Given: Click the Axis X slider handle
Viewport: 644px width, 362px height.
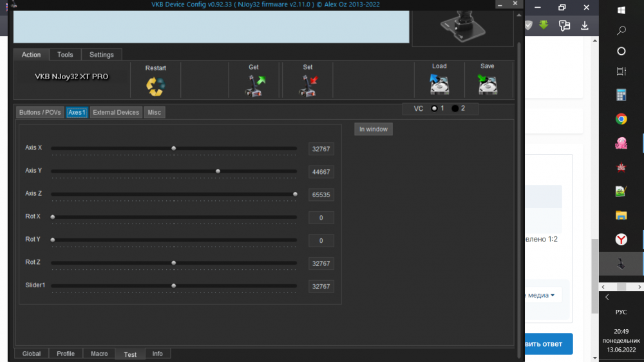Looking at the screenshot, I should [174, 148].
